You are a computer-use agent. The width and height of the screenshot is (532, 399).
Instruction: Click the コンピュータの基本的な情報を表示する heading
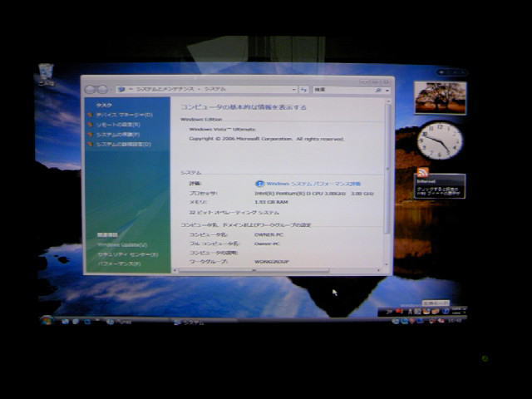pyautogui.click(x=244, y=107)
